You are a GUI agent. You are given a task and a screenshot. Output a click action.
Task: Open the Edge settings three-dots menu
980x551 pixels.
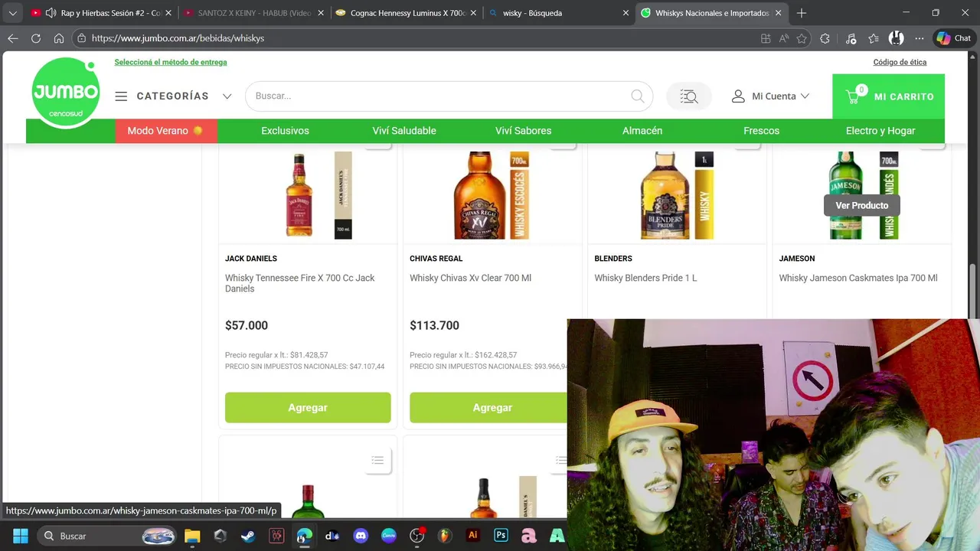(920, 38)
